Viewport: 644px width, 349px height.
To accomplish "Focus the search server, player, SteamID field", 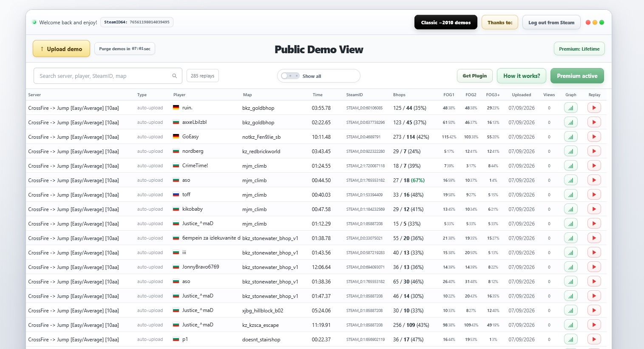I will tap(108, 76).
